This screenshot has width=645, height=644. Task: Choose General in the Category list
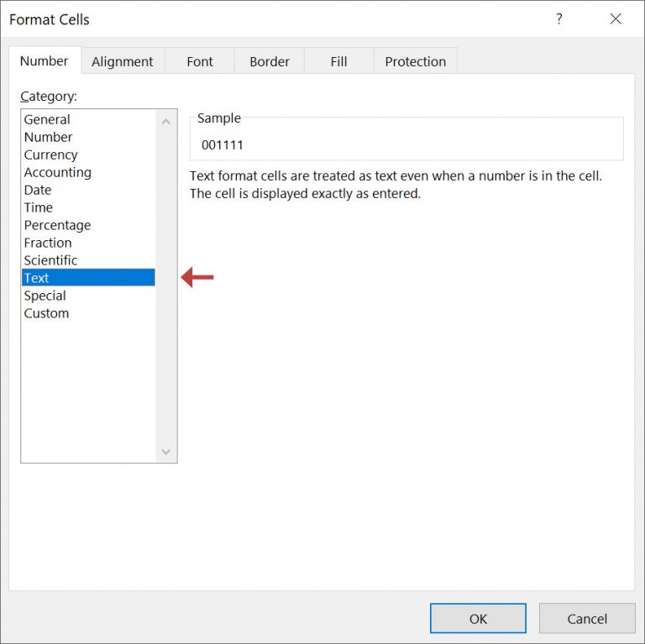click(x=47, y=119)
